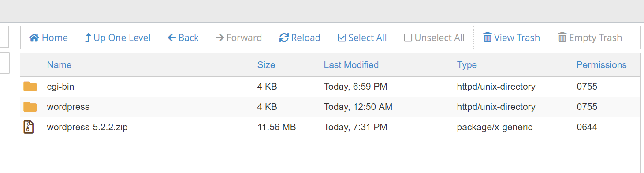Open View Trash bin icon
Viewport: 644px width, 173px height.
tap(487, 38)
